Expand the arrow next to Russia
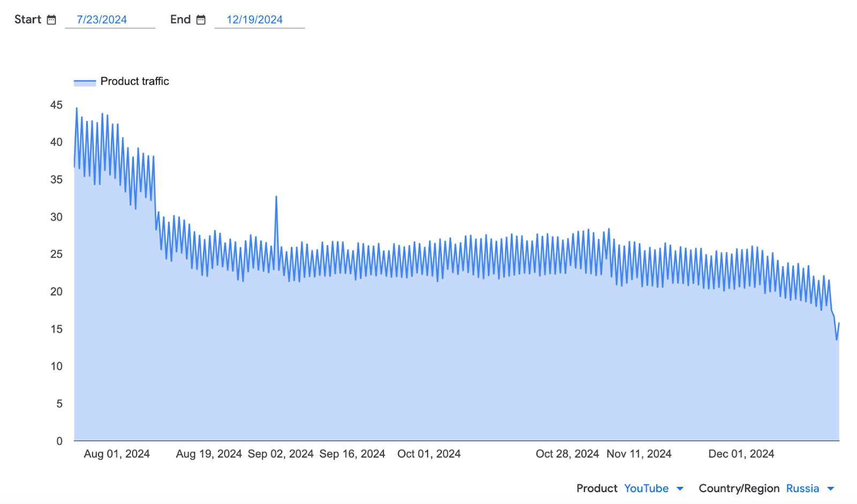The height and width of the screenshot is (504, 857). [x=831, y=488]
